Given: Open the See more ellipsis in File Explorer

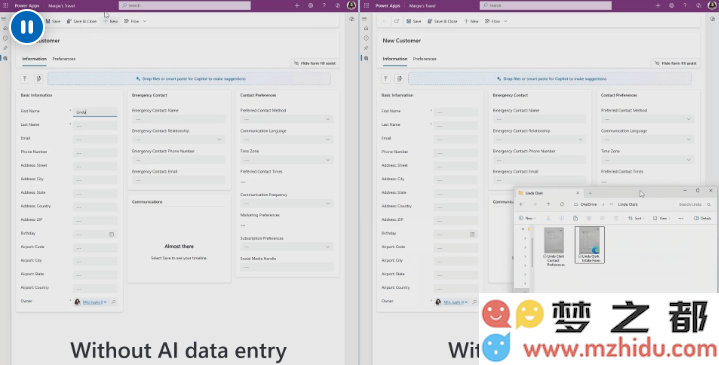Looking at the screenshot, I should tap(681, 218).
